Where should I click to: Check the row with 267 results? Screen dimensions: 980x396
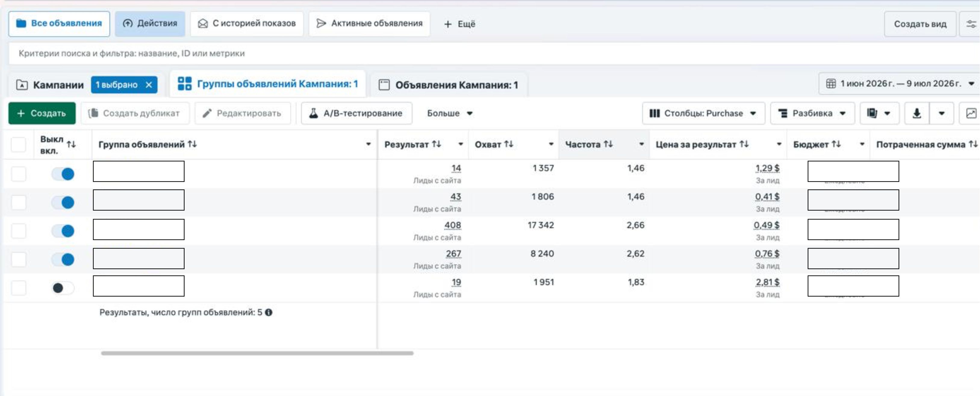pos(18,260)
